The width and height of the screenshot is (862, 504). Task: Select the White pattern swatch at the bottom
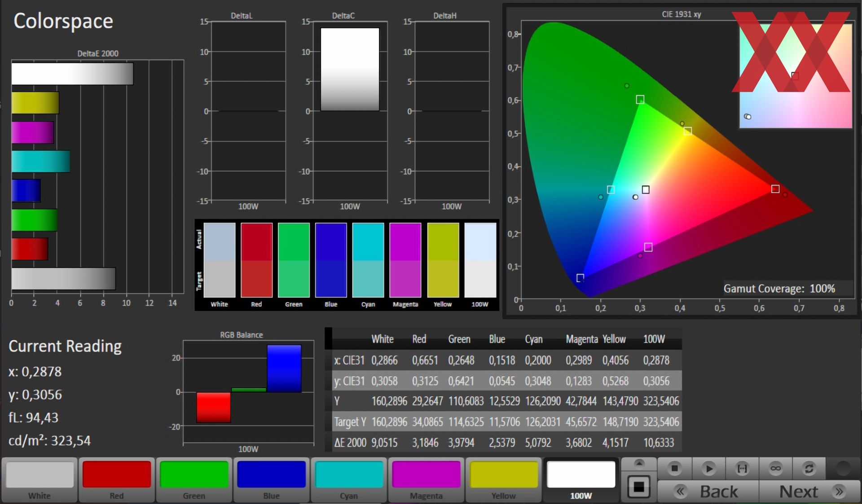(40, 479)
